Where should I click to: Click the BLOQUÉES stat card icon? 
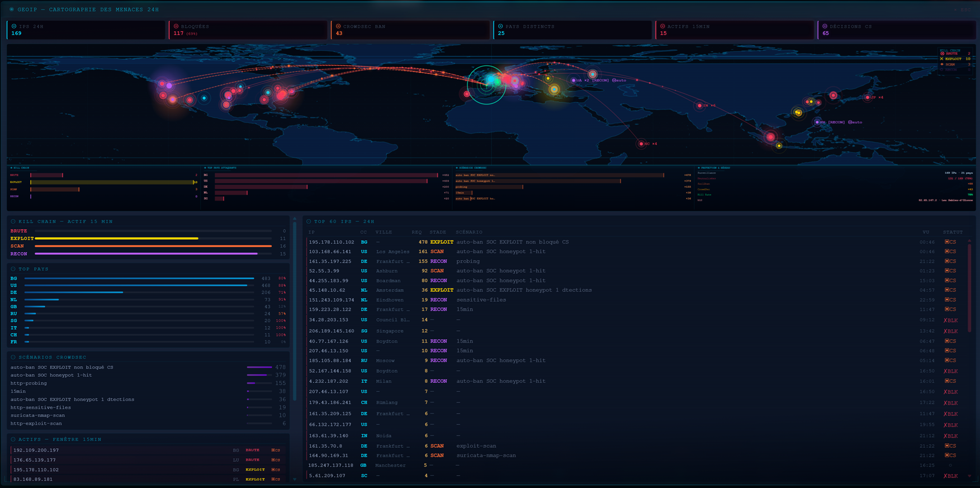176,26
